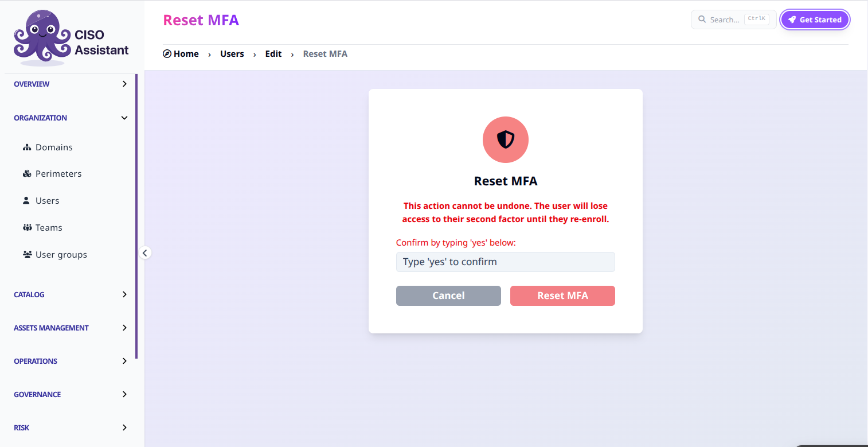This screenshot has height=447, width=868.
Task: Click the shield icon in the dialog
Action: pos(506,139)
